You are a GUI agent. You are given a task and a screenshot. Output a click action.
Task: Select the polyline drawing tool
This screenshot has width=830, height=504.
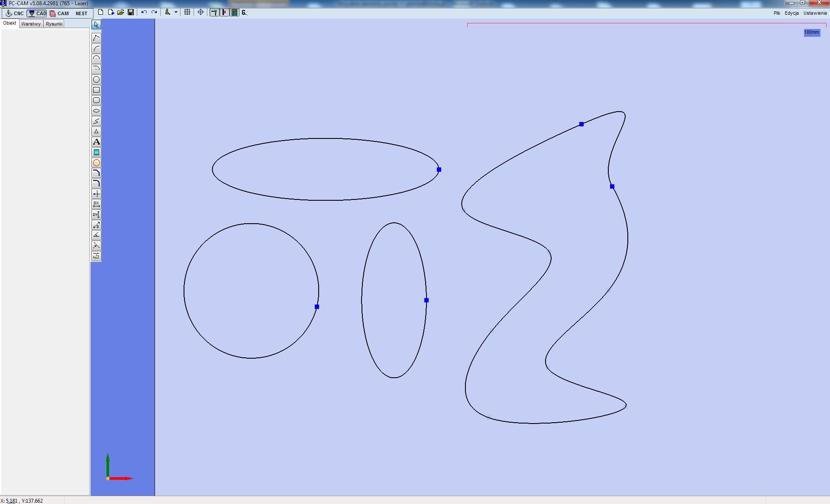(x=96, y=38)
